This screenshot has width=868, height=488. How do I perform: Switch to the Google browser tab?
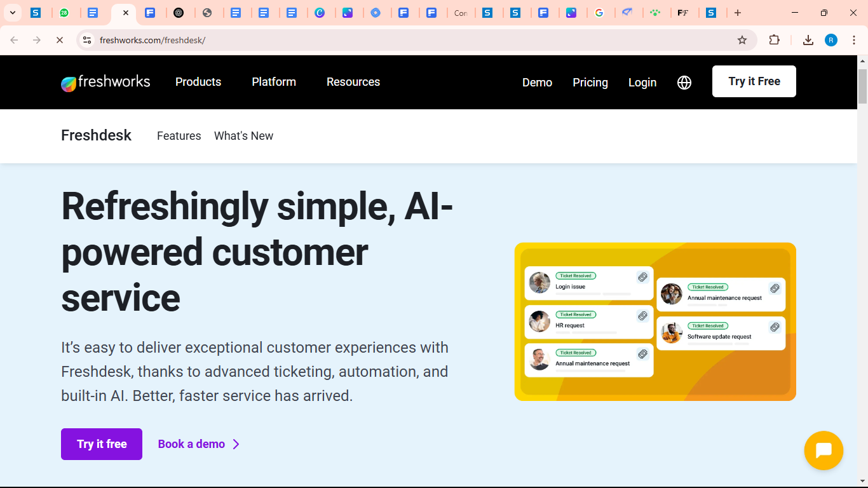pos(599,13)
